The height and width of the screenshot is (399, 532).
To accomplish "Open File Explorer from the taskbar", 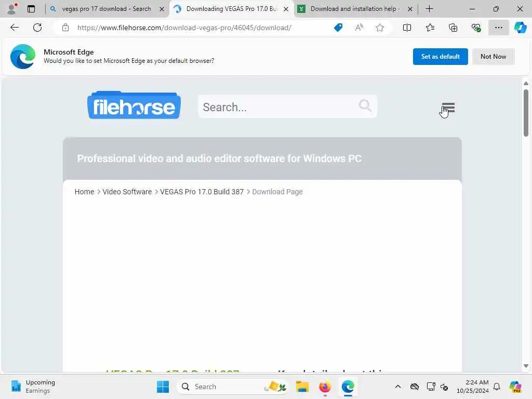I will 302,387.
